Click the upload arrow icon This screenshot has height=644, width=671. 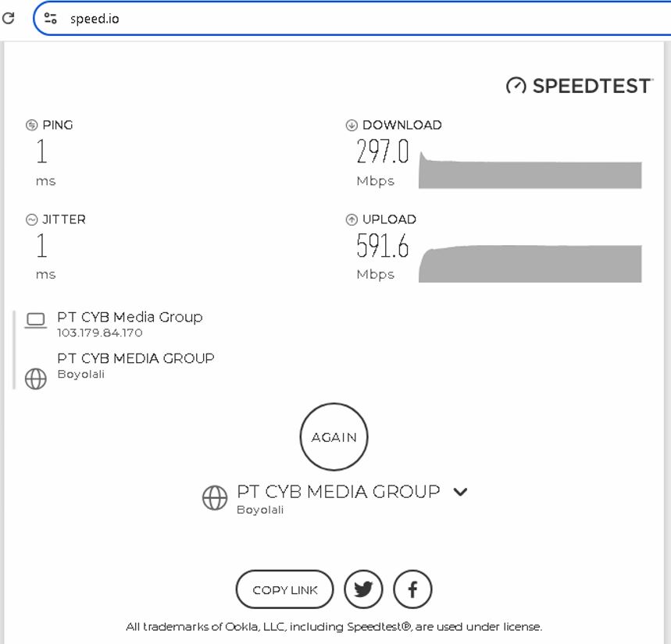[352, 219]
